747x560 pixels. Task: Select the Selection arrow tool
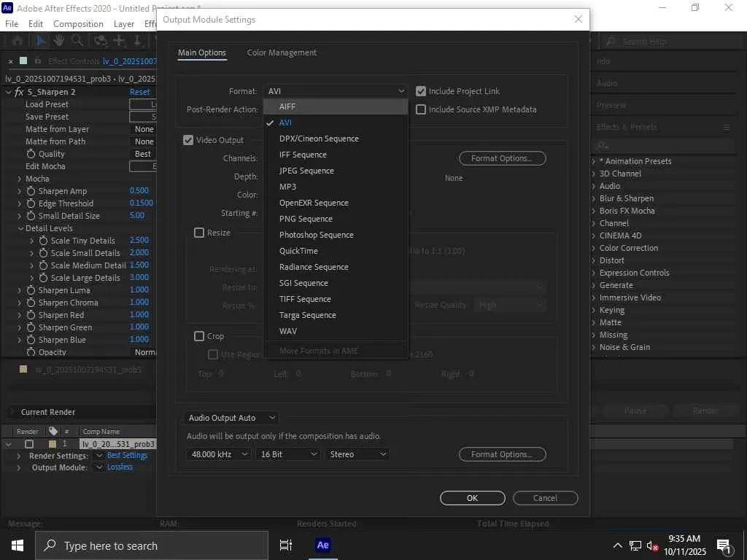41,42
